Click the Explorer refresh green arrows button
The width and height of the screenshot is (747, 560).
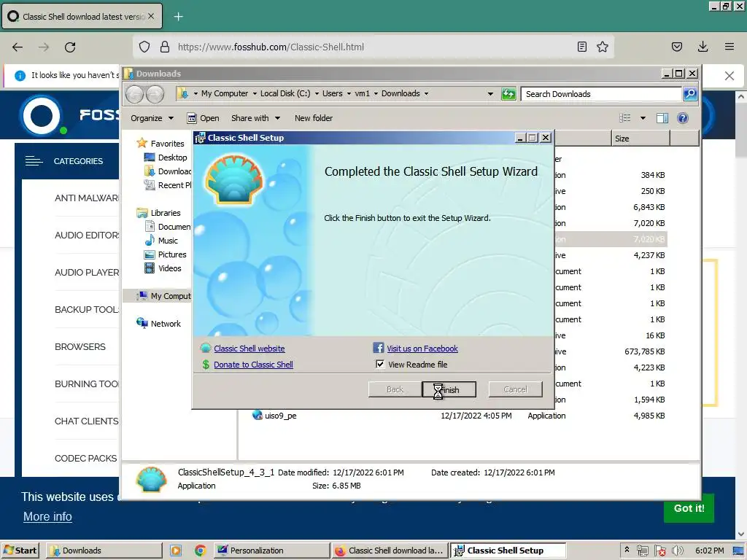pyautogui.click(x=508, y=94)
